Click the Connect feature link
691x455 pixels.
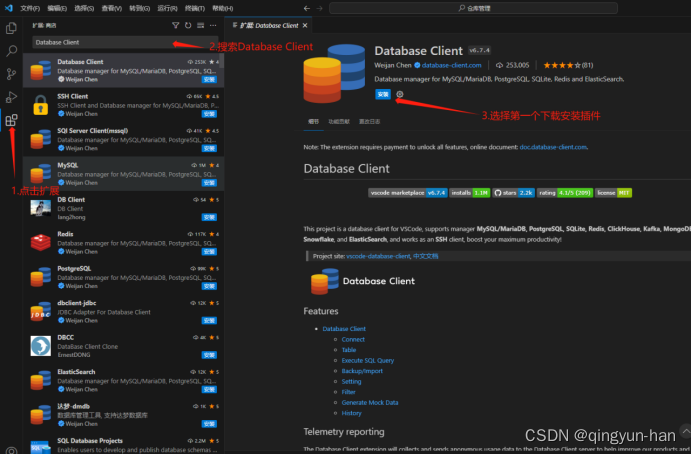pos(353,339)
